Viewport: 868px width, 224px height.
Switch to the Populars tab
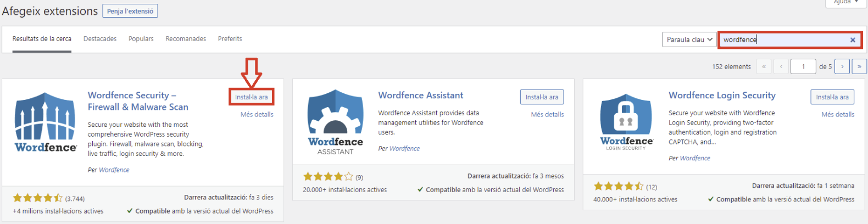click(141, 39)
